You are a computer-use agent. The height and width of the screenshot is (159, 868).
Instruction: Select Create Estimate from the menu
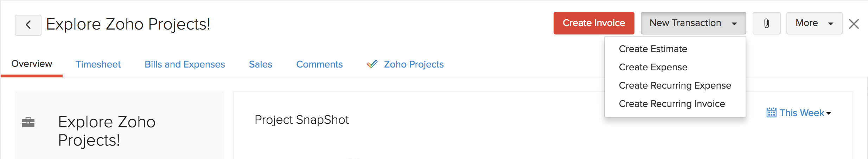(653, 49)
